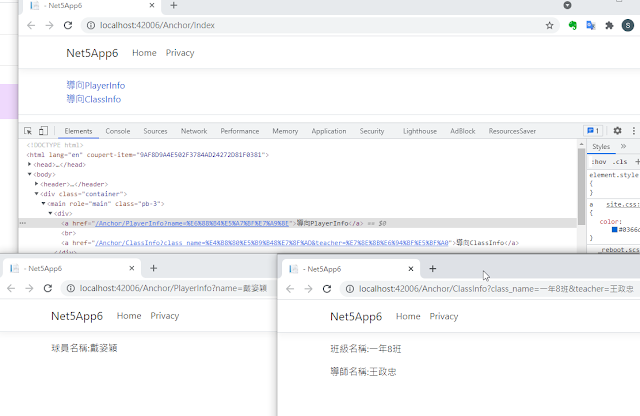Open site.css source link in Styles
The height and width of the screenshot is (416, 640).
click(x=622, y=204)
